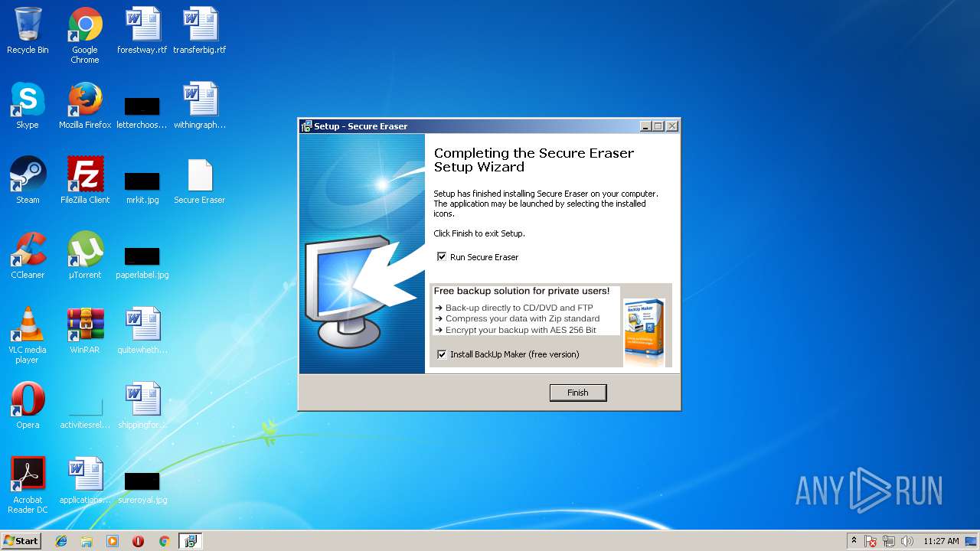Open Internet Explorer from taskbar
The image size is (980, 551).
(x=61, y=541)
